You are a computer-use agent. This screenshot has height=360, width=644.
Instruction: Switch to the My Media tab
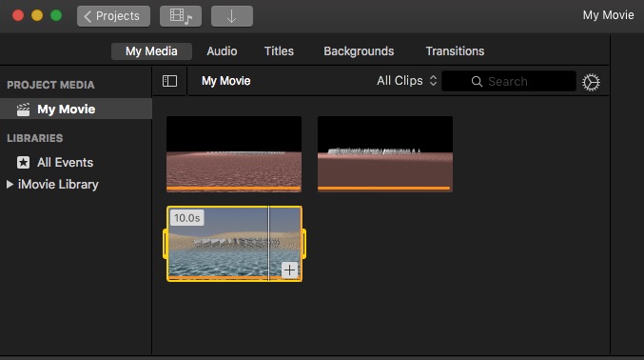(x=151, y=51)
